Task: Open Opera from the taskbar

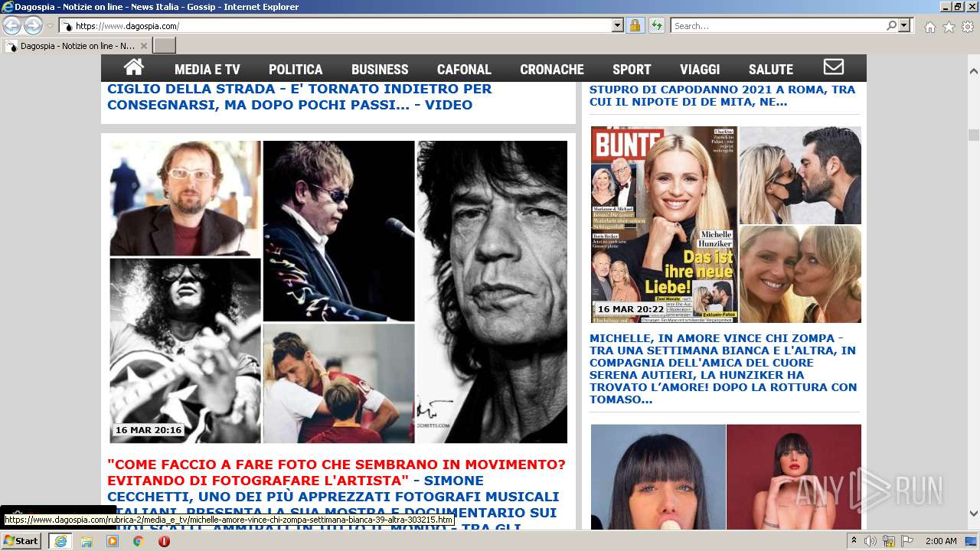Action: (x=164, y=541)
